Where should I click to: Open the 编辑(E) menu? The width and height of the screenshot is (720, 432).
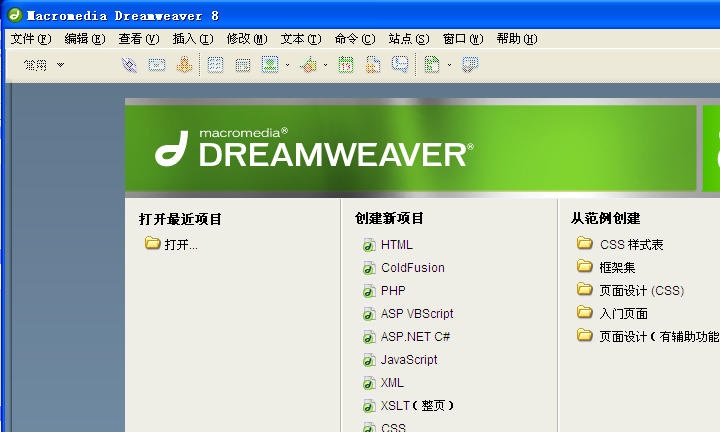(85, 39)
